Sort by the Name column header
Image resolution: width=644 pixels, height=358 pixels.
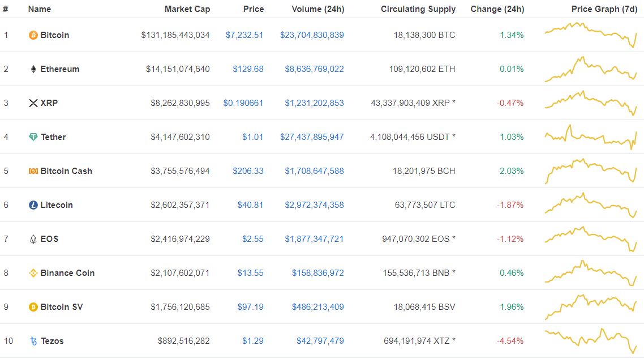tap(40, 9)
